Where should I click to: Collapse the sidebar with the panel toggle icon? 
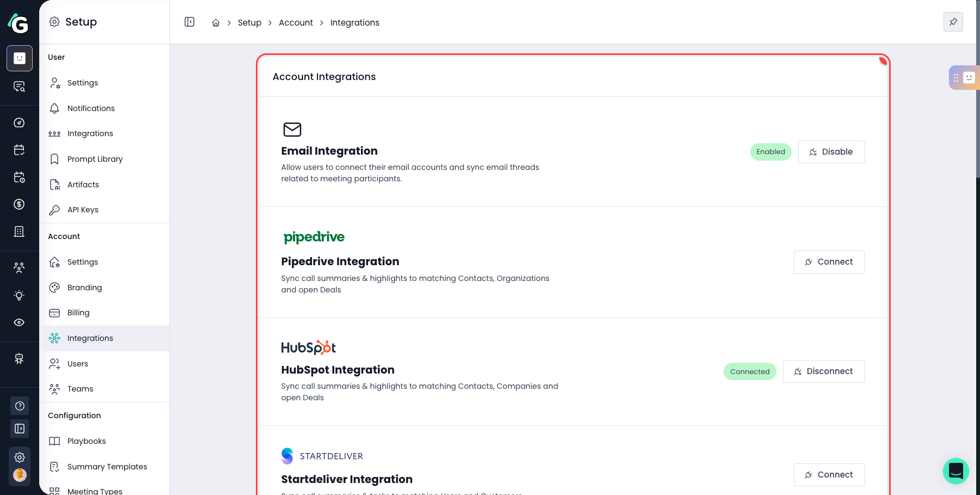[x=189, y=22]
